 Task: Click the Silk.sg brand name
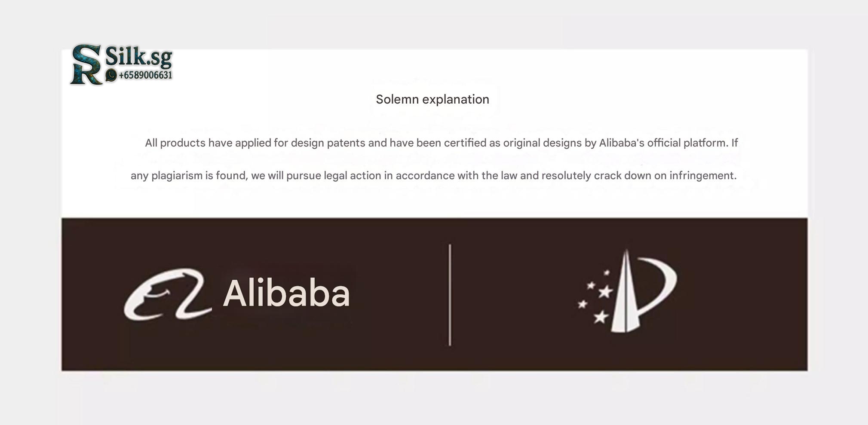[139, 57]
